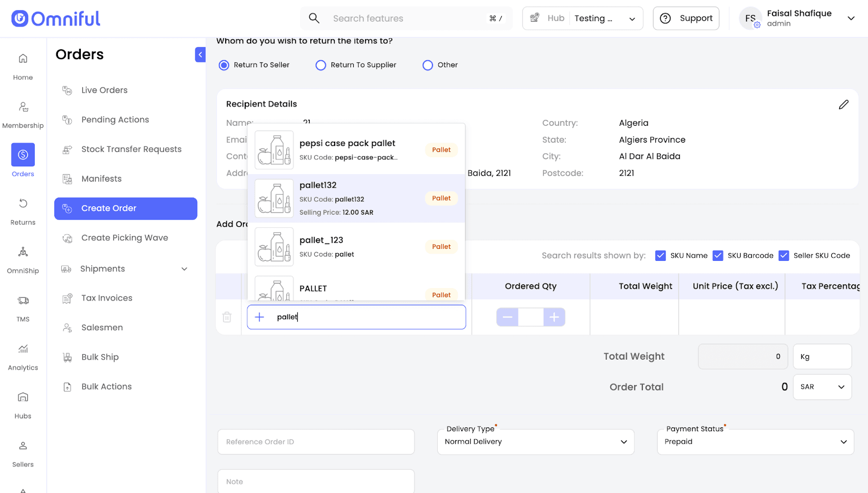The image size is (868, 493).
Task: Click the Support button
Action: click(686, 18)
